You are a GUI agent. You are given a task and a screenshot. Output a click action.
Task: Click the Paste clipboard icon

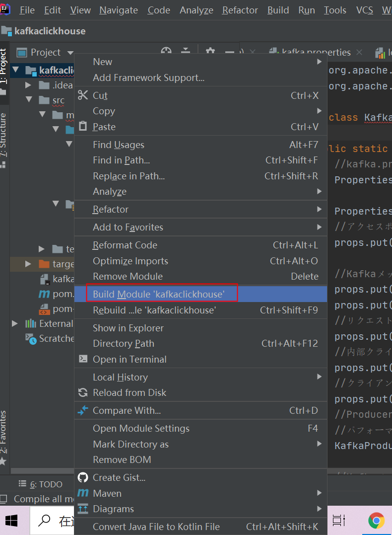click(83, 126)
